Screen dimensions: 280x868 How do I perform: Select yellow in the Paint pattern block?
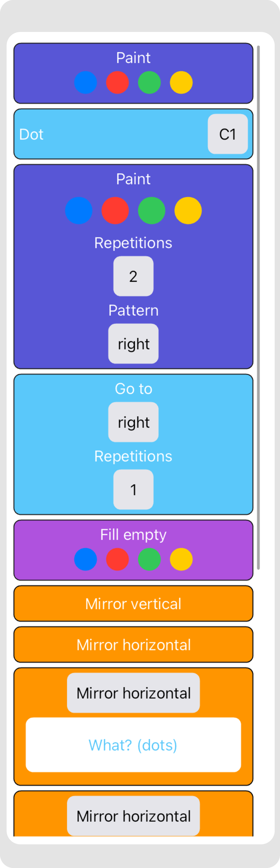[188, 210]
